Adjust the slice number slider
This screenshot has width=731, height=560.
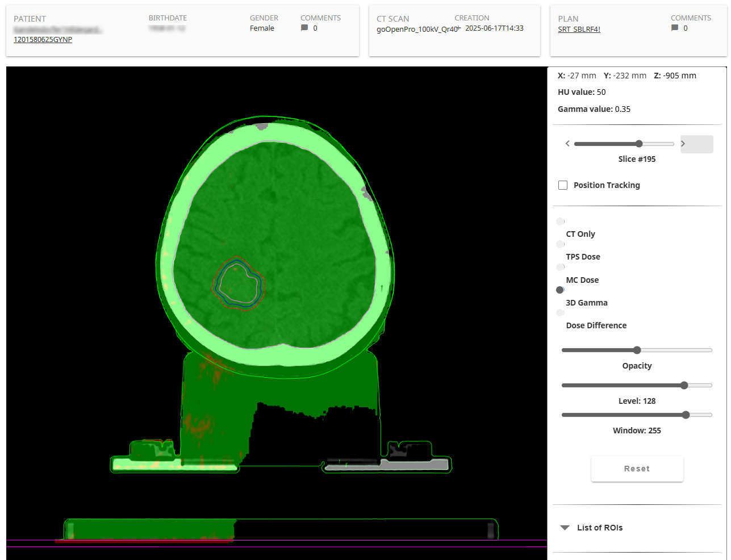tap(624, 144)
